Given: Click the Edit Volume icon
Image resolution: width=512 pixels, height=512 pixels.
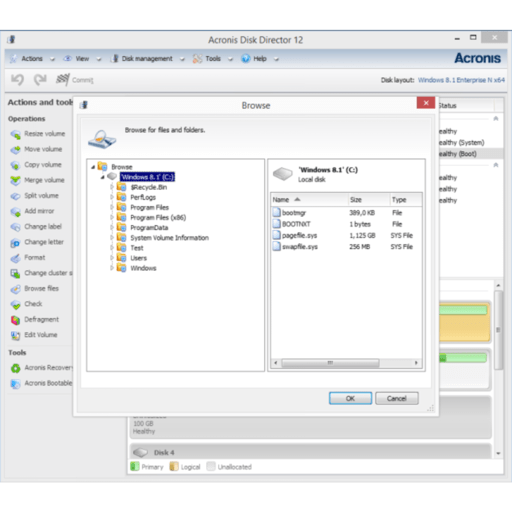Looking at the screenshot, I should pyautogui.click(x=15, y=335).
